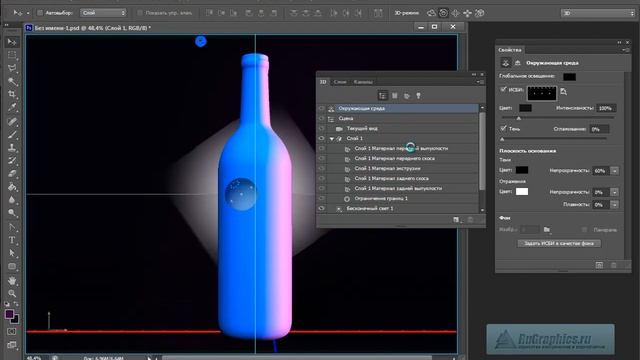Select the Crop tool

click(x=12, y=94)
